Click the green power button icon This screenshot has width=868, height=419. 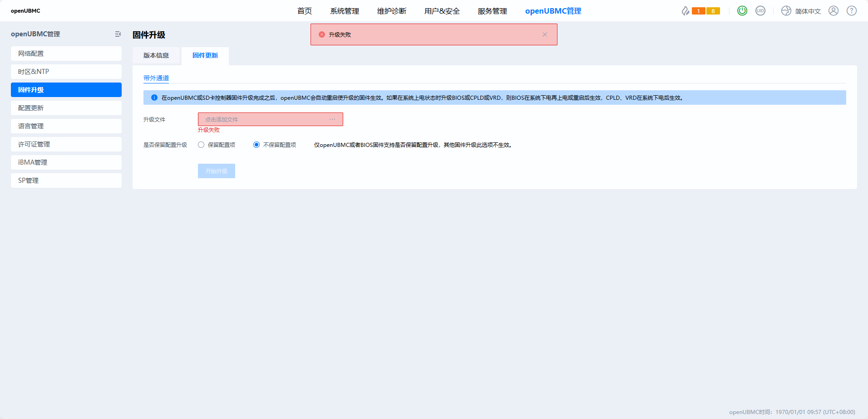742,11
